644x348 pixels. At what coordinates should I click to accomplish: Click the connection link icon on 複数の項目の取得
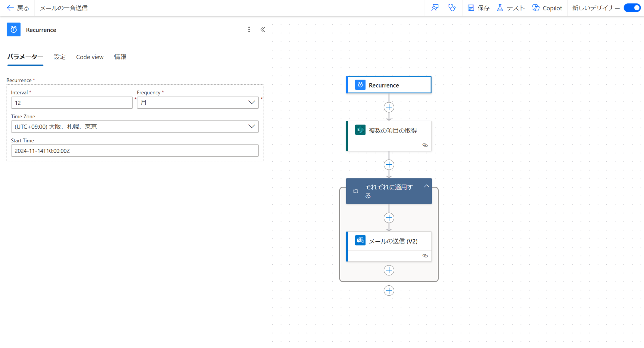(425, 145)
